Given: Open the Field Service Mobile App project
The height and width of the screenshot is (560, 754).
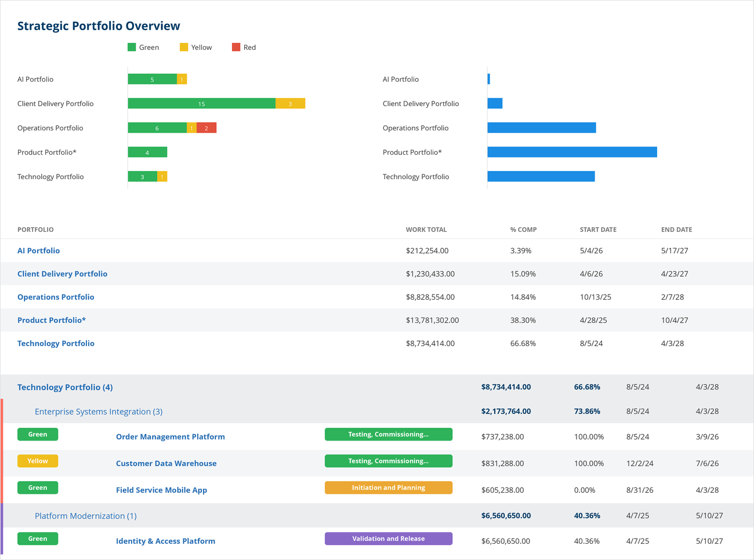Looking at the screenshot, I should [161, 490].
